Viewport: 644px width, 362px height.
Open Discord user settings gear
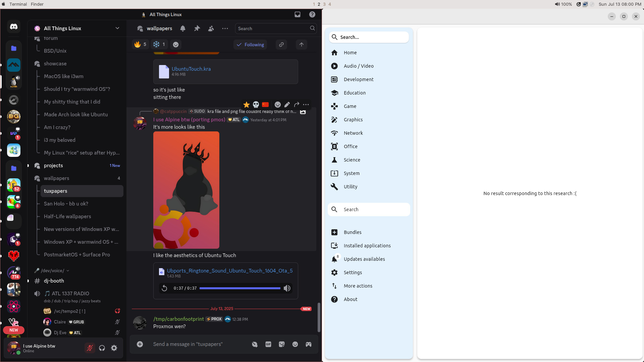click(x=114, y=348)
